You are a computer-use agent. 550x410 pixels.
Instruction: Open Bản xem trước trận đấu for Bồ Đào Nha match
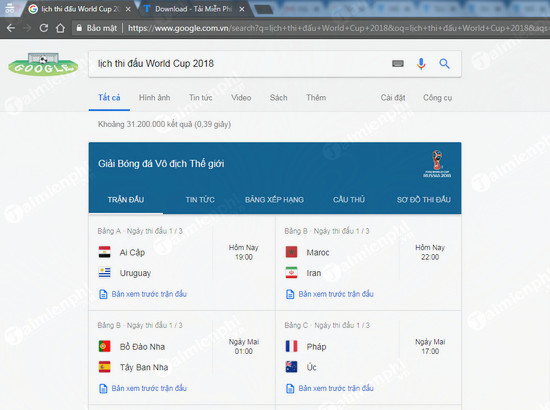(149, 388)
